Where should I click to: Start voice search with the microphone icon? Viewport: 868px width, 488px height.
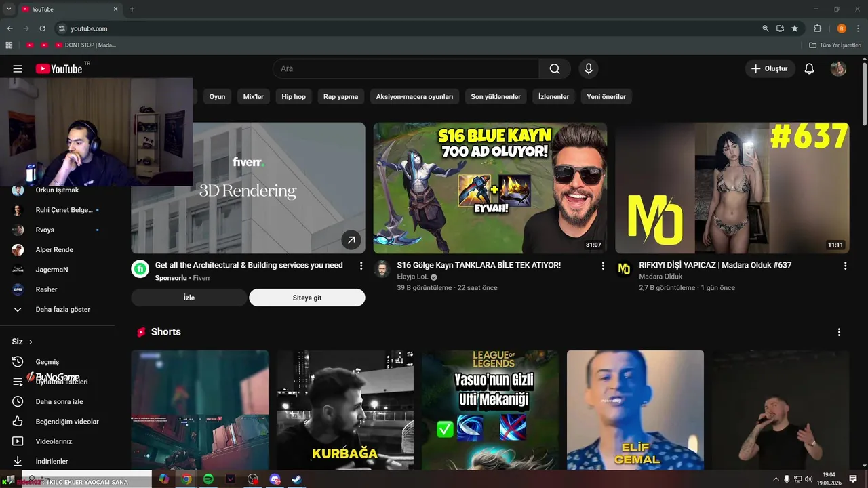(x=589, y=68)
